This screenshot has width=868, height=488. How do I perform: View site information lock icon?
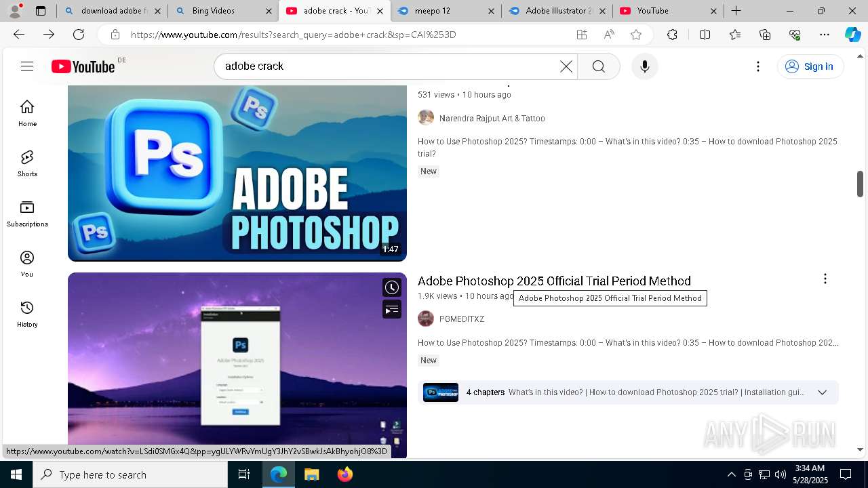pos(115,35)
